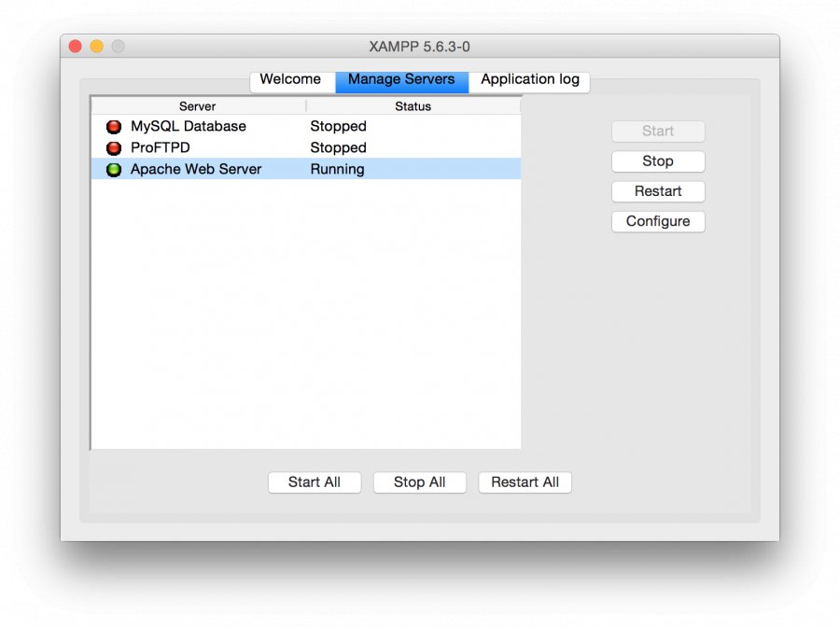Click the Restart button for the selected server
The image size is (840, 627).
point(658,191)
